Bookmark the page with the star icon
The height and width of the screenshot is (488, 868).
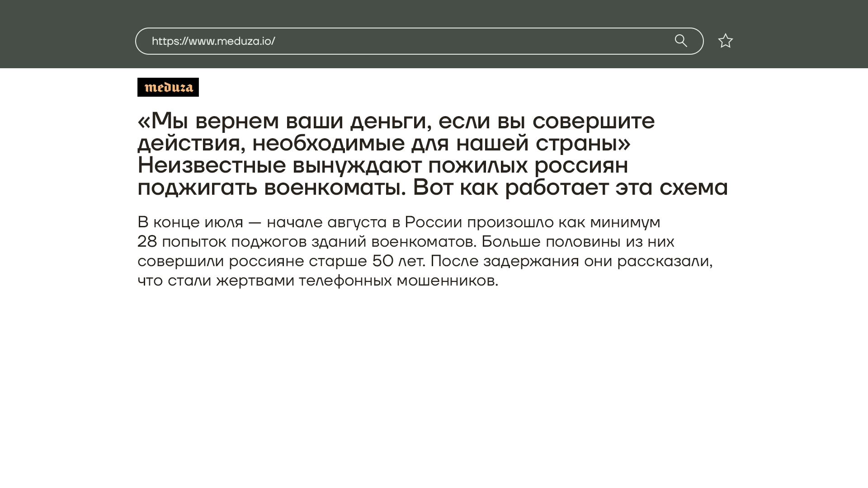pos(725,41)
